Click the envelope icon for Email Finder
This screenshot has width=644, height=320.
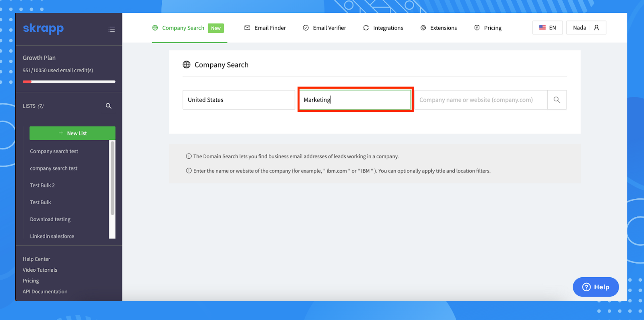click(x=247, y=28)
